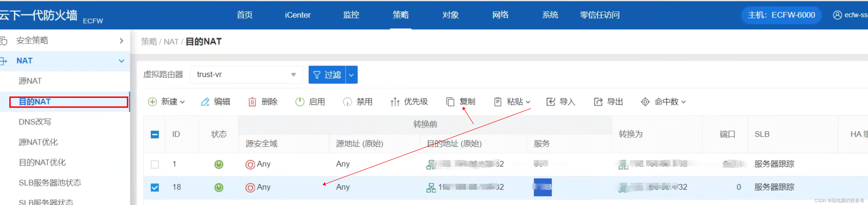Click 服务器跟踪 in row 18

[774, 187]
